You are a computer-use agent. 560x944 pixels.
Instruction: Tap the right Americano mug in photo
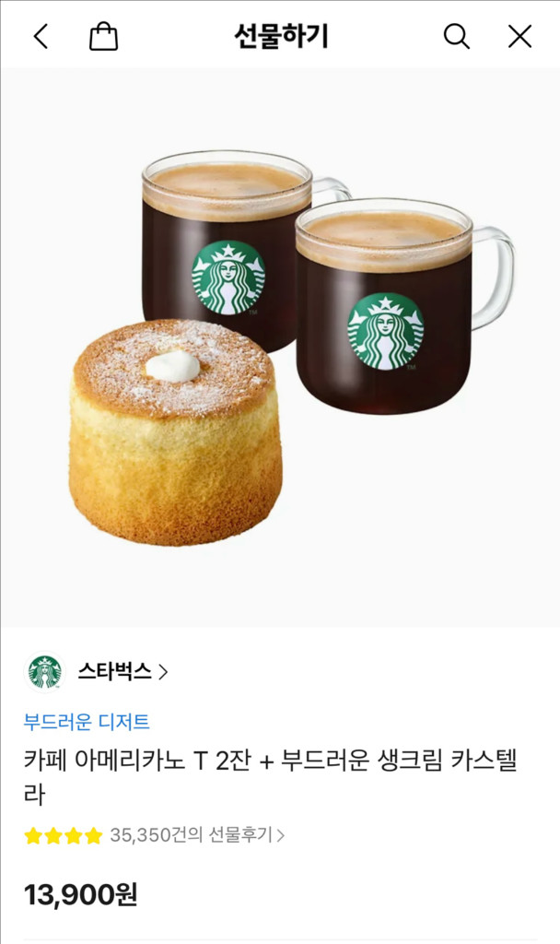point(404,306)
